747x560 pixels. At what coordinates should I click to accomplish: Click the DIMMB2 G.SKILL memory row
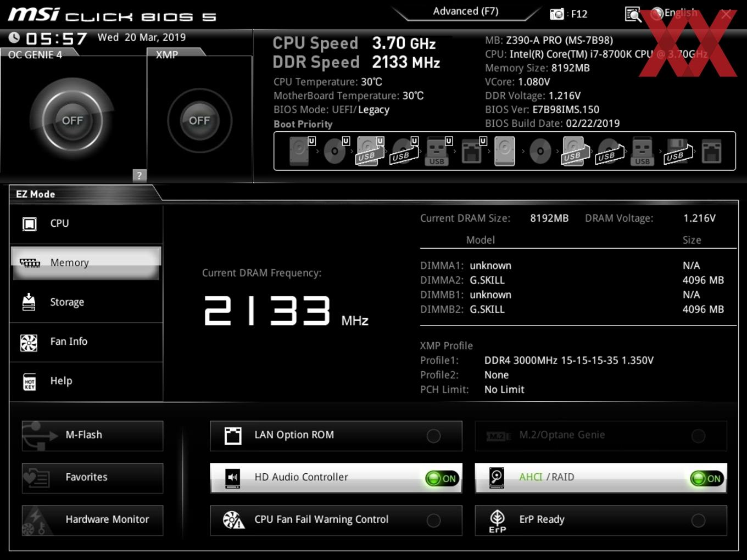tap(572, 310)
